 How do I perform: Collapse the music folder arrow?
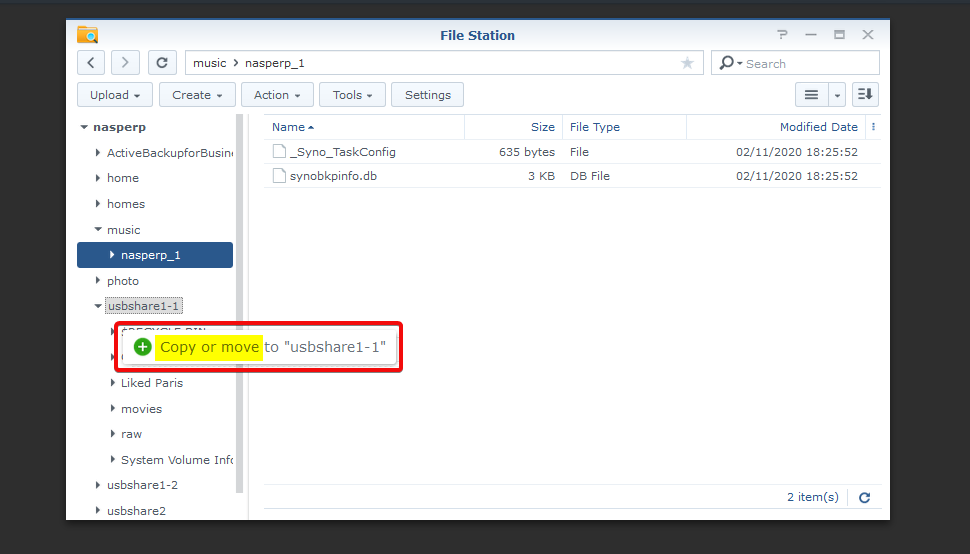[98, 229]
